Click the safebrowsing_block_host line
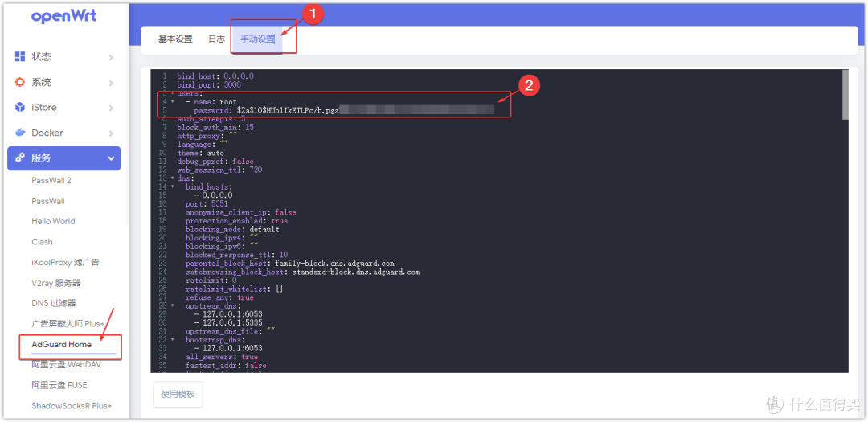The width and height of the screenshot is (868, 422). (303, 272)
